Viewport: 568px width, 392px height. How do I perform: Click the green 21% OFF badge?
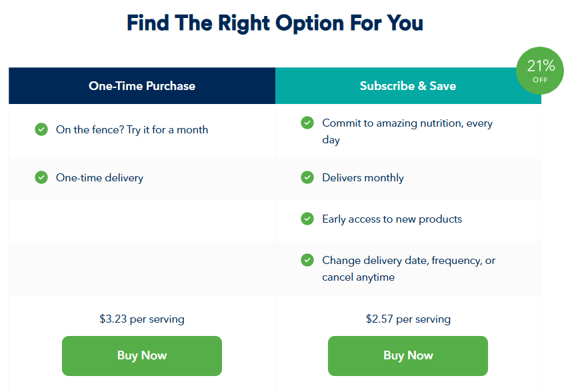pyautogui.click(x=540, y=71)
